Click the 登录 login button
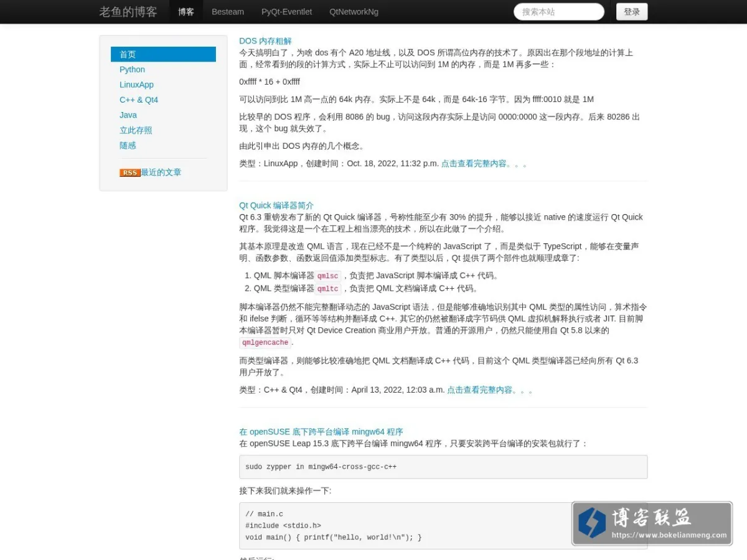This screenshot has width=747, height=560. pyautogui.click(x=632, y=12)
